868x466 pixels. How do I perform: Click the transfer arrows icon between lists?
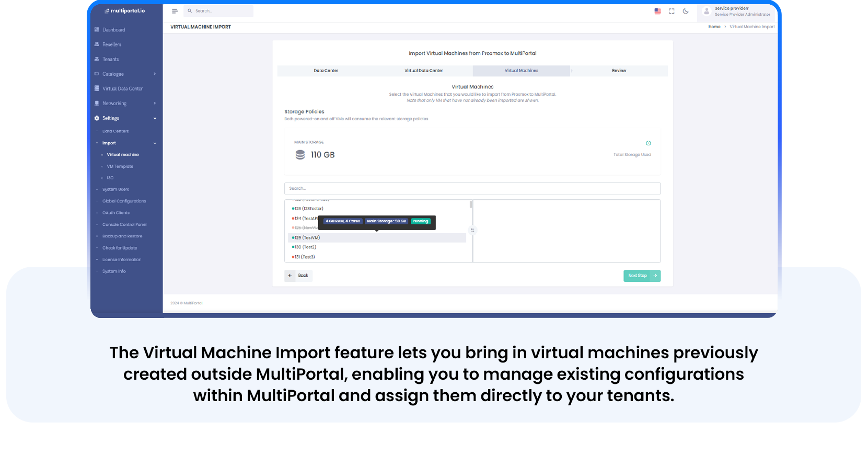(x=472, y=230)
